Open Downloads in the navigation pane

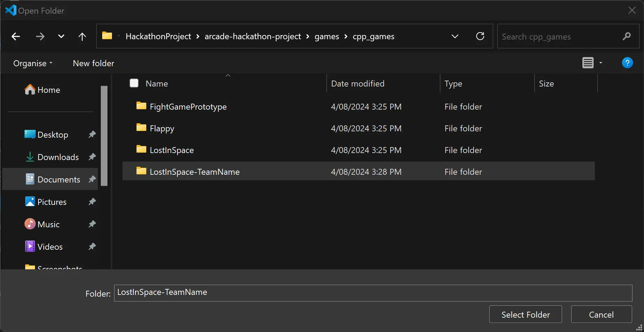(x=52, y=157)
